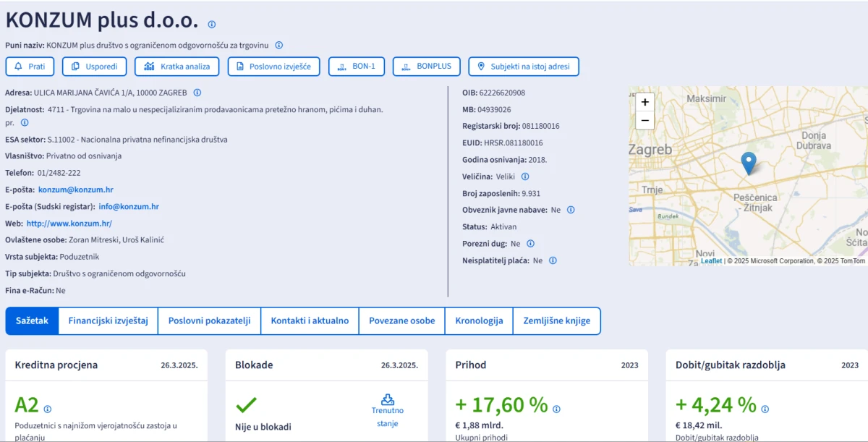The width and height of the screenshot is (868, 442).
Task: Zoom in on the map
Action: point(645,102)
